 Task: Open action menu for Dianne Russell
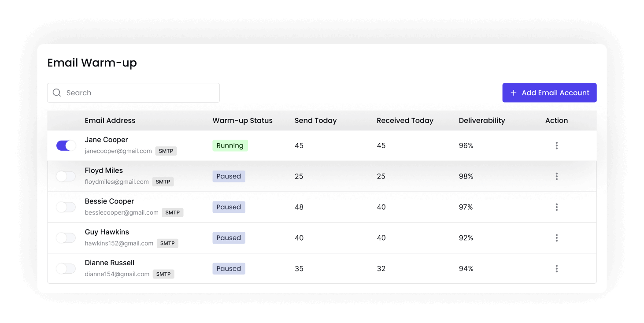(x=556, y=268)
